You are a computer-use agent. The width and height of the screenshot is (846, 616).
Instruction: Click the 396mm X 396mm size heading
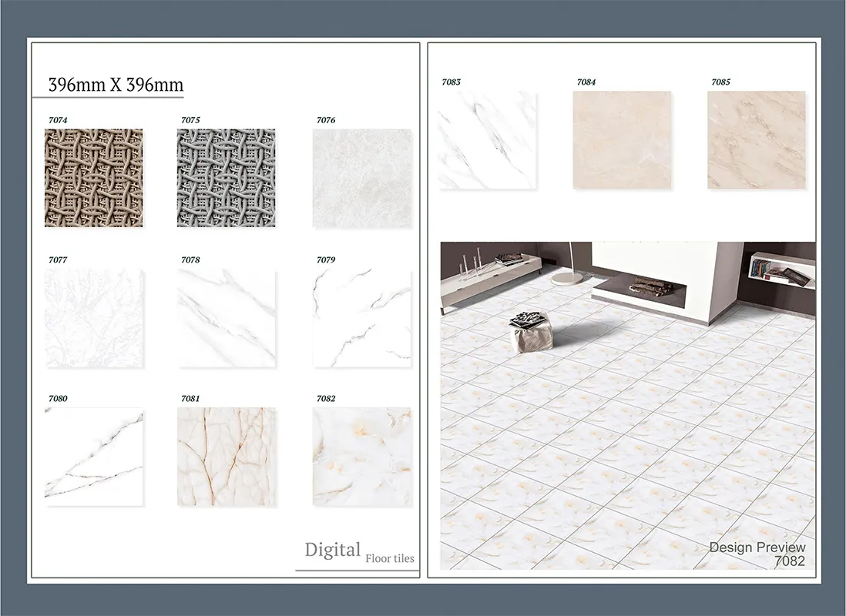(x=116, y=85)
